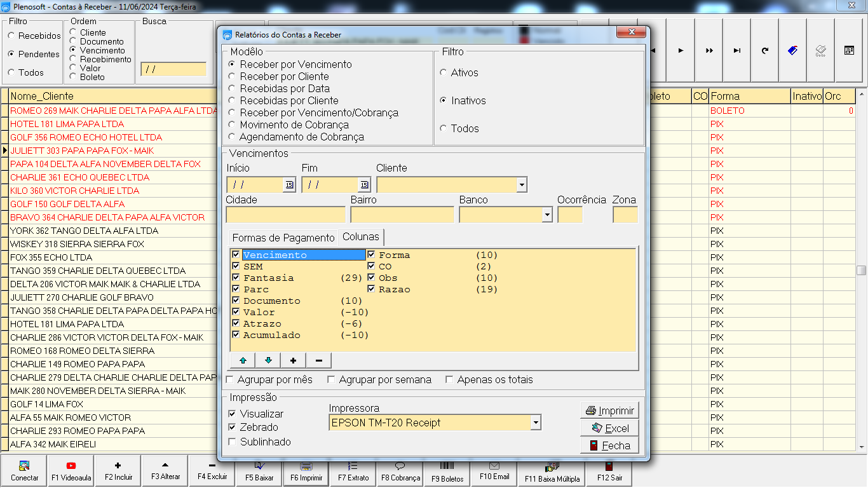Click the refresh curved-arrow icon
The image size is (868, 488).
(765, 51)
